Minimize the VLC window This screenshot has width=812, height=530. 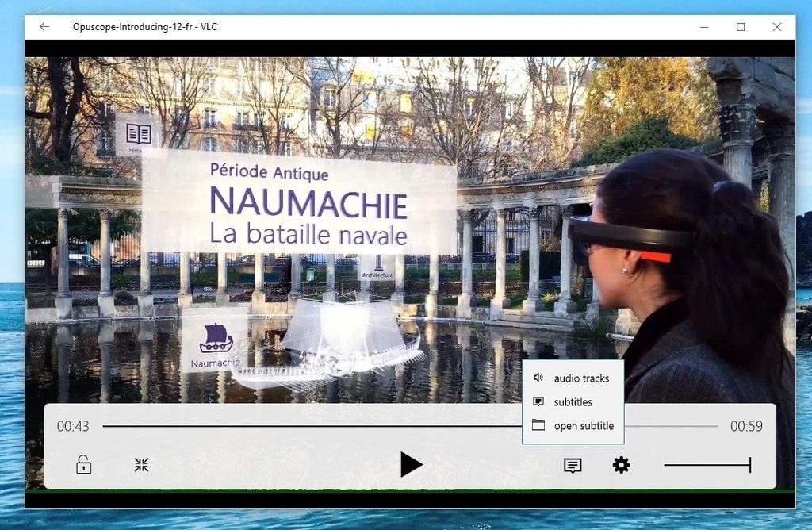click(x=704, y=27)
